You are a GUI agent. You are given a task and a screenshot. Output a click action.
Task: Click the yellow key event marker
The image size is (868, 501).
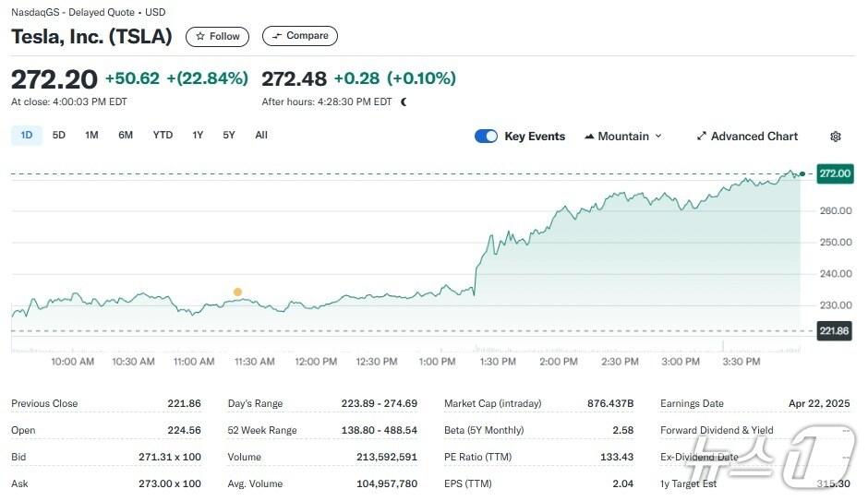pos(237,292)
